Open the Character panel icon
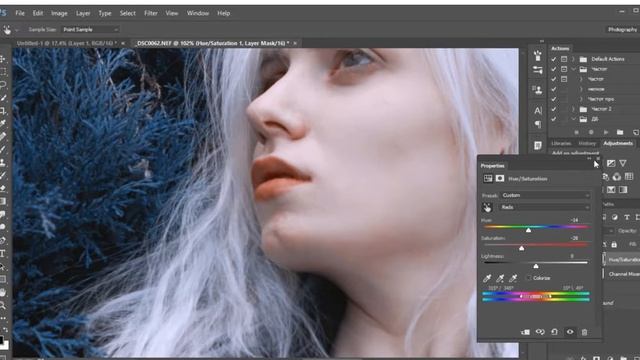The width and height of the screenshot is (640, 360). tap(538, 111)
